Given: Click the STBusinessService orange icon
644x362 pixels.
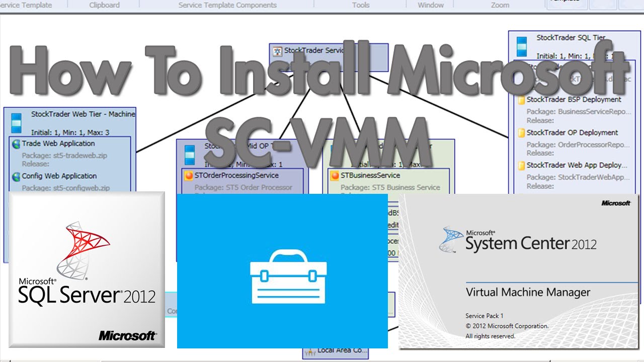Looking at the screenshot, I should click(x=335, y=176).
